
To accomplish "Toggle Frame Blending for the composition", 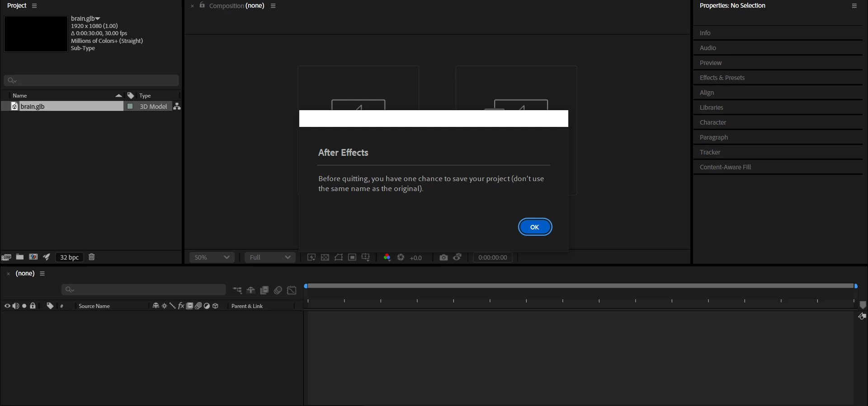I will [x=264, y=290].
